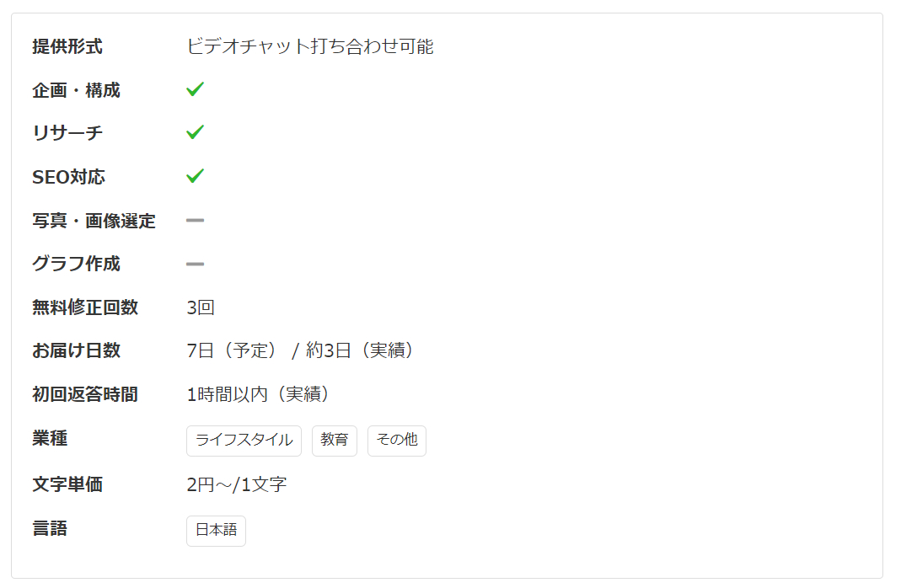901x588 pixels.
Task: Click the green checkmark beside リサーチ
Action: click(x=195, y=132)
